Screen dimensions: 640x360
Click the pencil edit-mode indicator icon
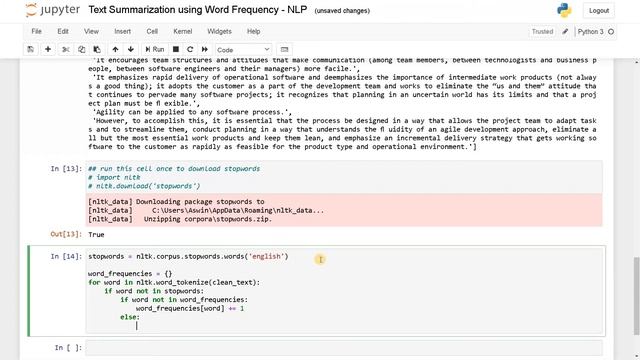pyautogui.click(x=565, y=31)
